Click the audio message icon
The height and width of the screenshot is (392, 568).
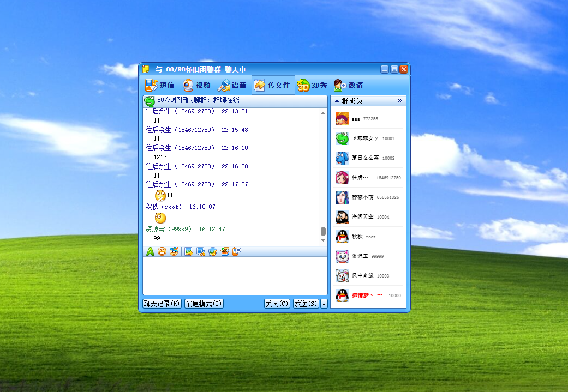(213, 251)
